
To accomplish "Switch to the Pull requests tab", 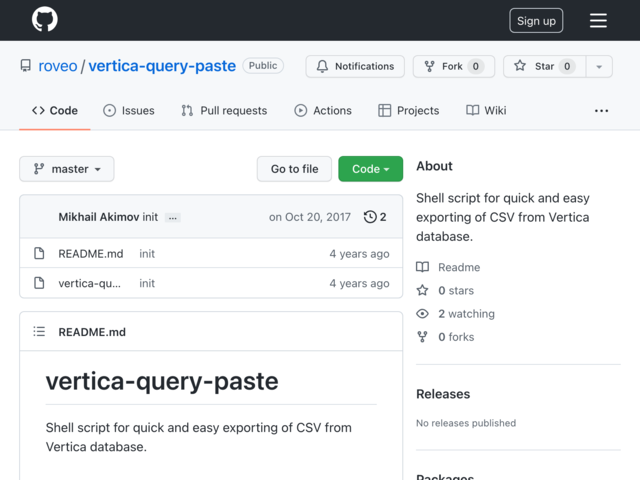I will click(x=224, y=111).
